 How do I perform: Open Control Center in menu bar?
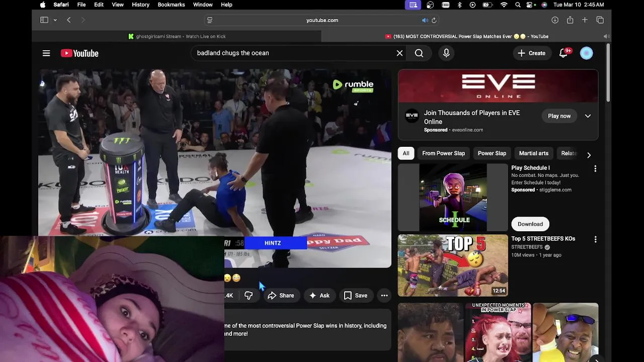tap(531, 5)
